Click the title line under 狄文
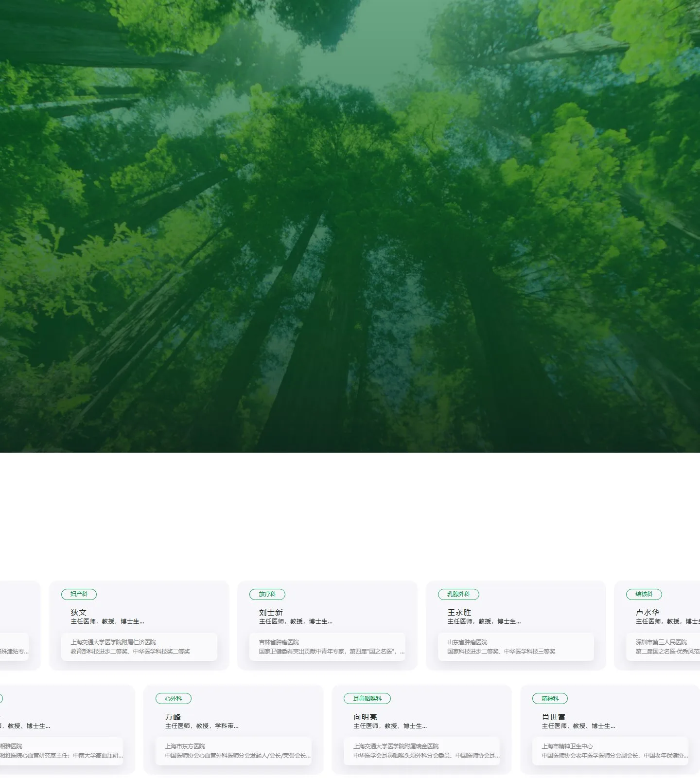The width and height of the screenshot is (700, 778). [x=107, y=621]
